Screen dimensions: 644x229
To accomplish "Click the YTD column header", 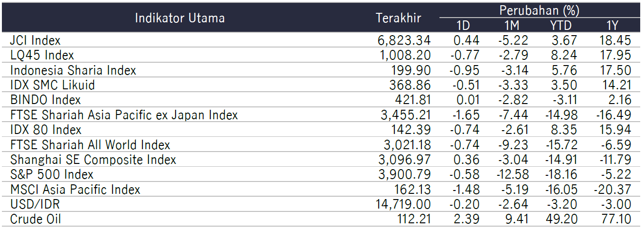I will tap(561, 26).
